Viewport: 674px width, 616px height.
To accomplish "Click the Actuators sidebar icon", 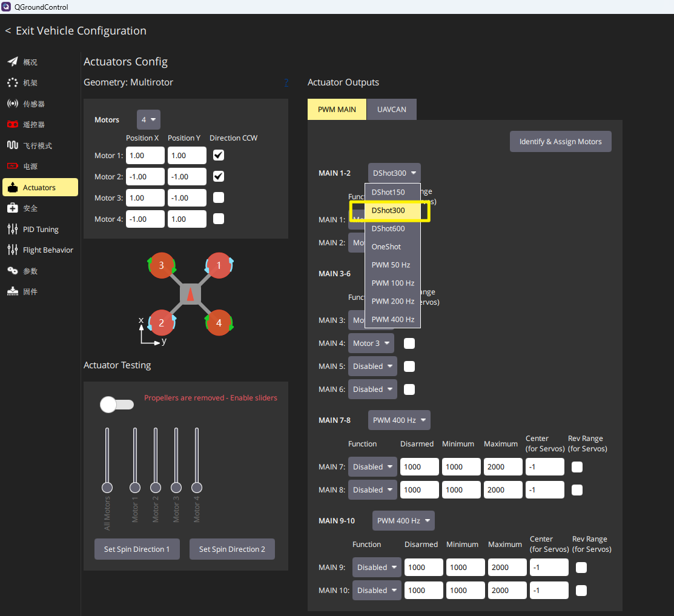I will tap(13, 187).
